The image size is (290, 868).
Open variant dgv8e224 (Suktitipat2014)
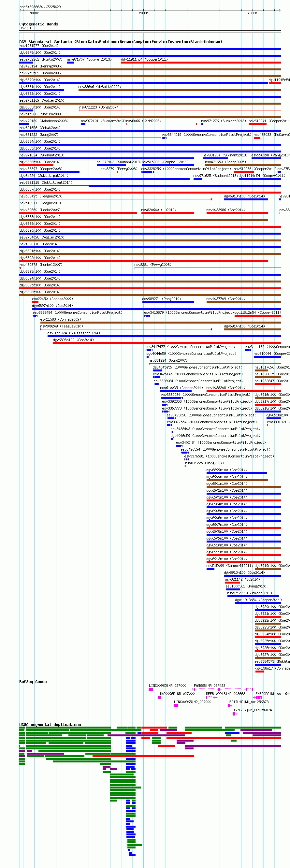[44, 176]
